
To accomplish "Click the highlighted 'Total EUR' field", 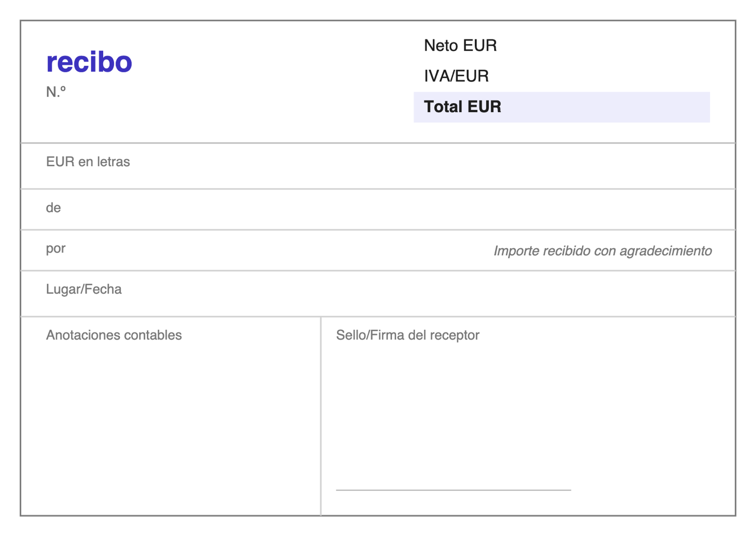I will point(562,107).
